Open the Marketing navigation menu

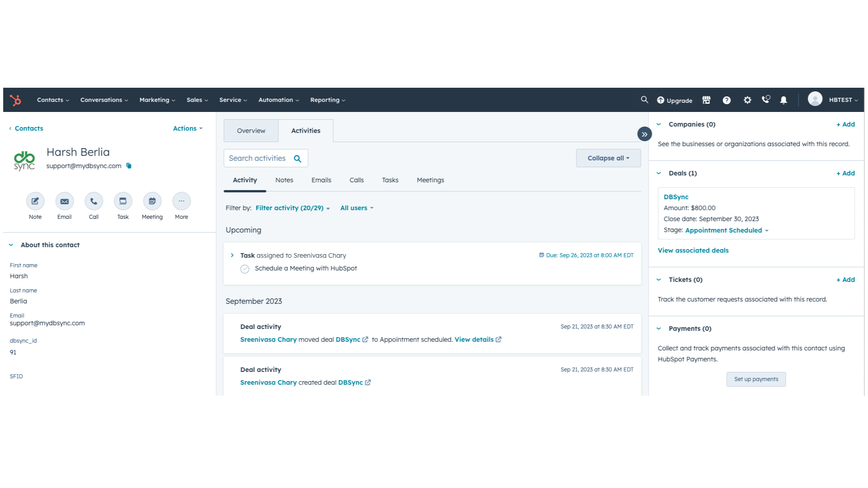(157, 100)
